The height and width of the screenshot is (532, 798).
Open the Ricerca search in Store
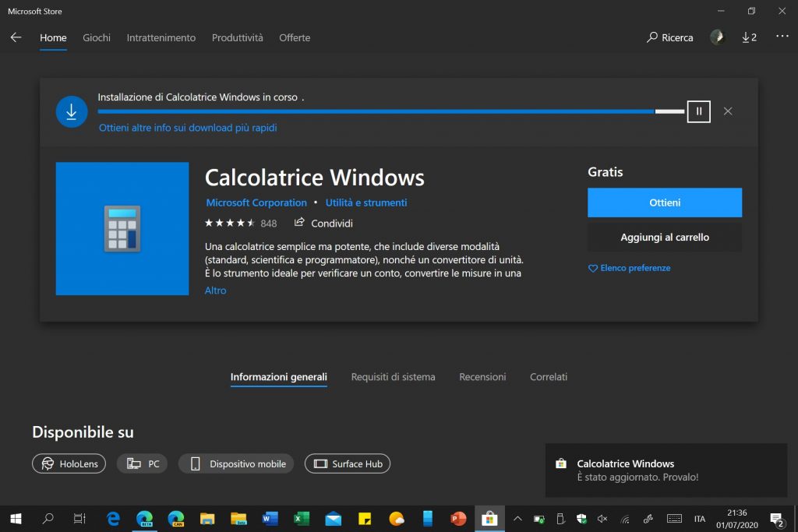point(669,37)
